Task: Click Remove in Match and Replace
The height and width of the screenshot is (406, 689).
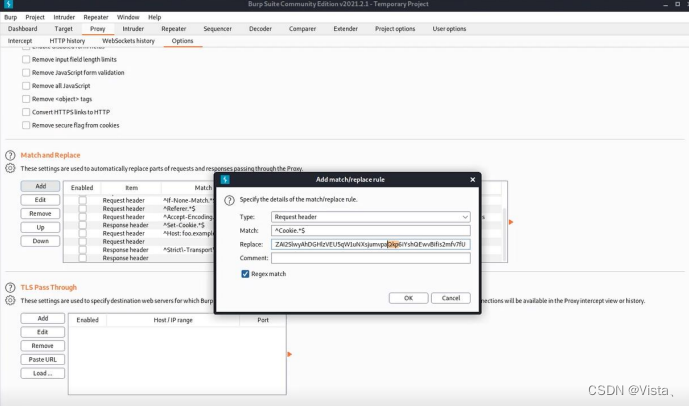Action: (x=40, y=214)
